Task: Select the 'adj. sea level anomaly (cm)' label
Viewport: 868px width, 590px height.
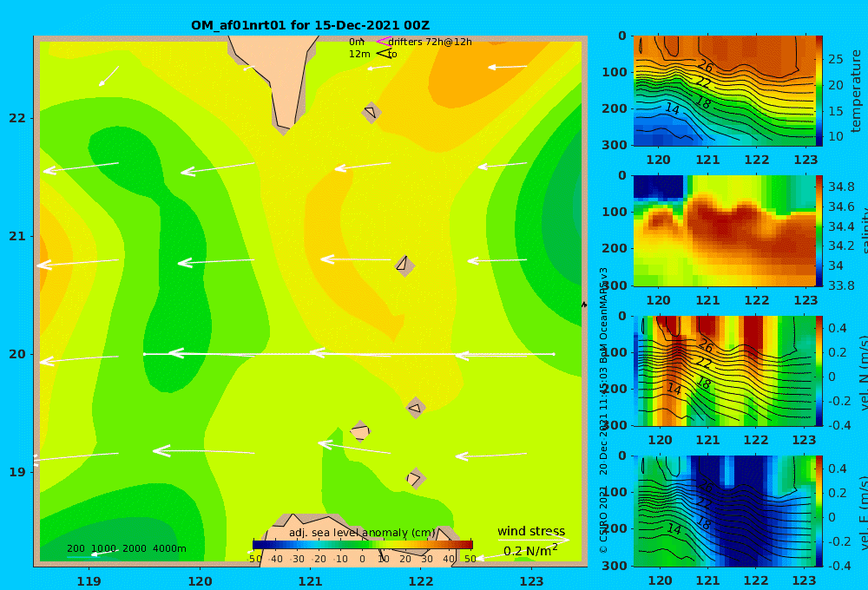Action: point(362,533)
